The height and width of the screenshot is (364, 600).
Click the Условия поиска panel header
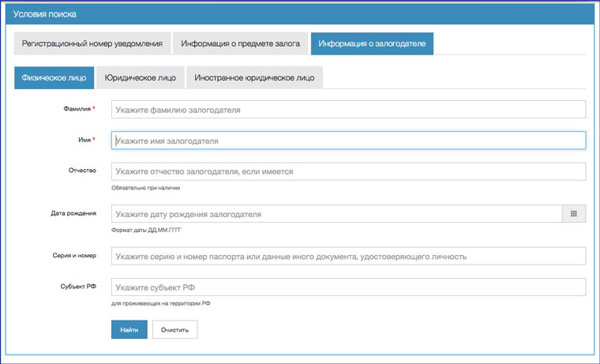300,14
